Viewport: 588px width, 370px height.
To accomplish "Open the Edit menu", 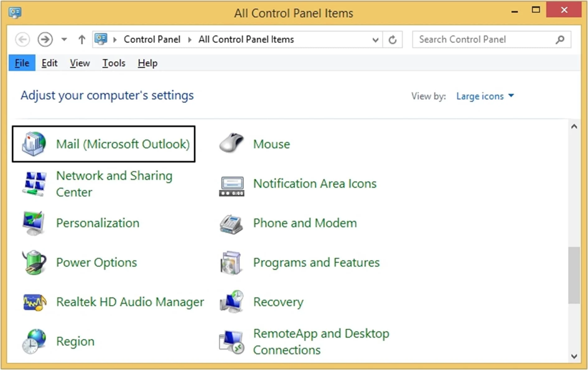I will (49, 63).
